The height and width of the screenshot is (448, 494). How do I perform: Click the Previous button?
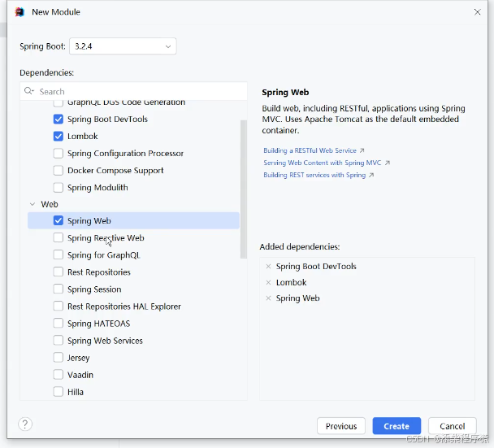[x=341, y=426]
